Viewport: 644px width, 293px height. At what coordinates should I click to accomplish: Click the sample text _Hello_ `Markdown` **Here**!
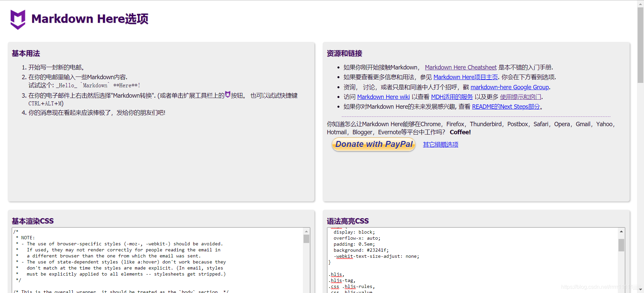click(98, 86)
